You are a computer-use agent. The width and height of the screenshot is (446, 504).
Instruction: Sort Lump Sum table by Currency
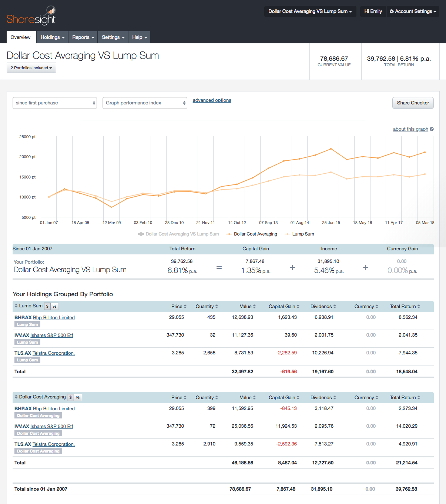pos(366,306)
